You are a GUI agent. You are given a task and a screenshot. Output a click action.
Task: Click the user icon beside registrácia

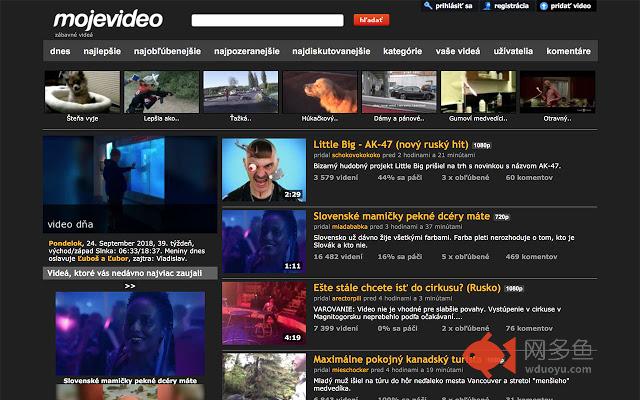point(487,6)
